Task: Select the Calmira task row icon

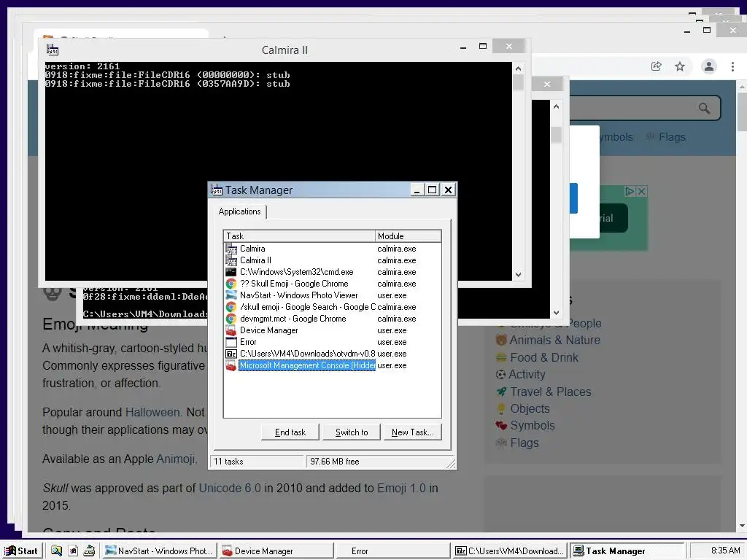Action: [231, 249]
